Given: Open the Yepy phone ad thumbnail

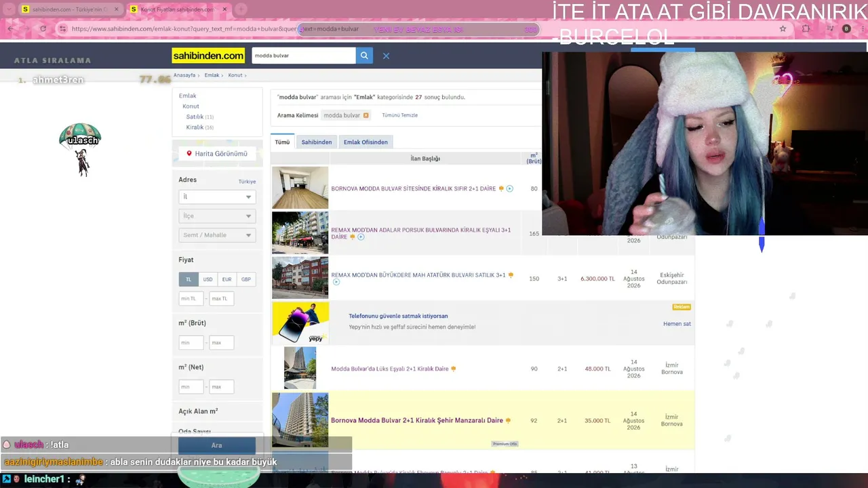Looking at the screenshot, I should tap(300, 323).
